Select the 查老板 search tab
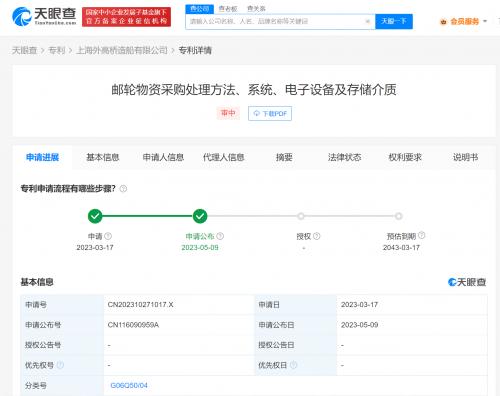The width and height of the screenshot is (500, 396). click(x=228, y=9)
